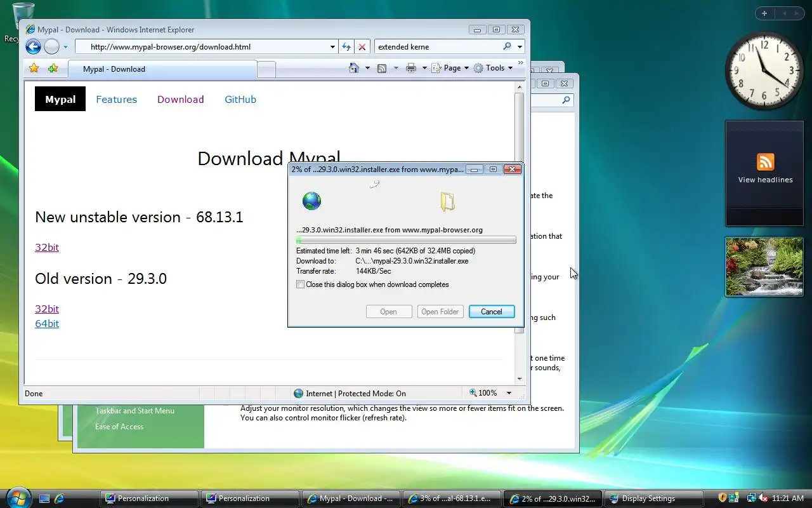Viewport: 812px width, 508px height.
Task: Click the folder icon in download dialog
Action: [447, 202]
